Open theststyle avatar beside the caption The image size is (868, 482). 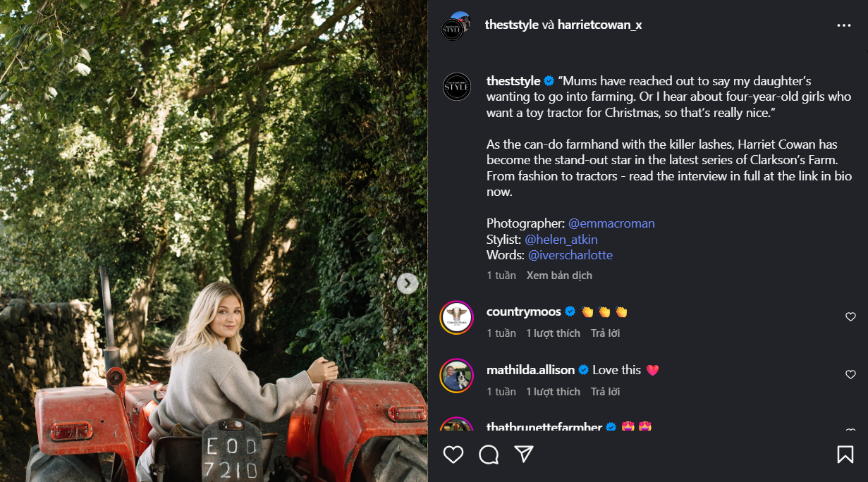click(457, 87)
